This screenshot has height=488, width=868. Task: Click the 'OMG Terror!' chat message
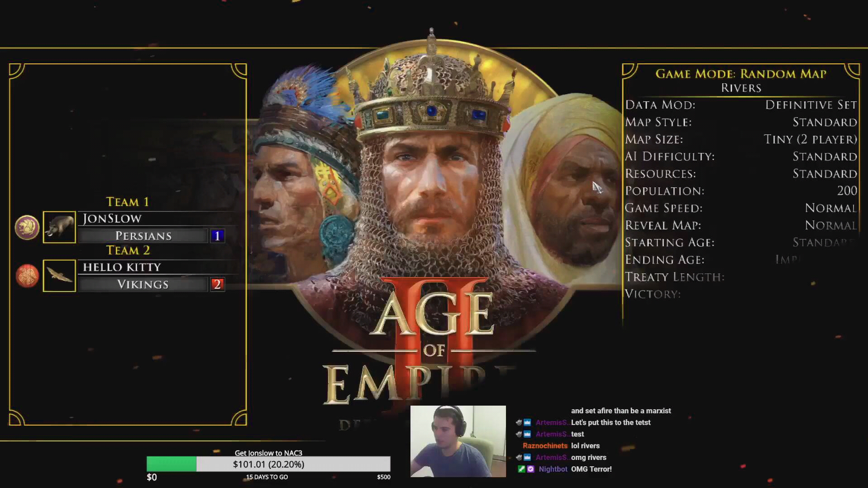(591, 469)
